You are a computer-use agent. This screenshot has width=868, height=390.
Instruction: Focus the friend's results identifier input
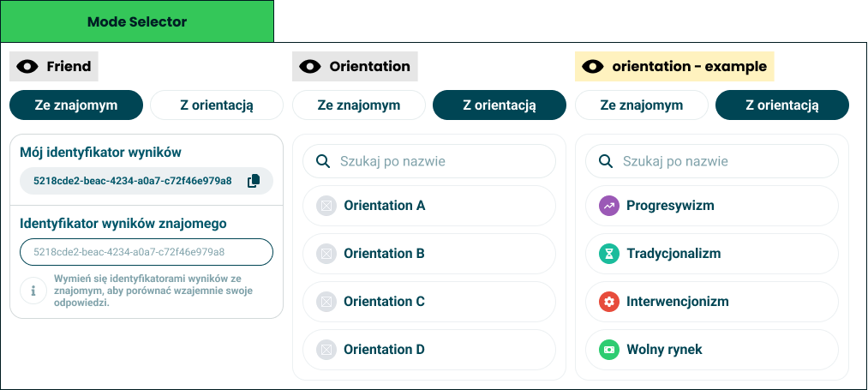click(147, 252)
